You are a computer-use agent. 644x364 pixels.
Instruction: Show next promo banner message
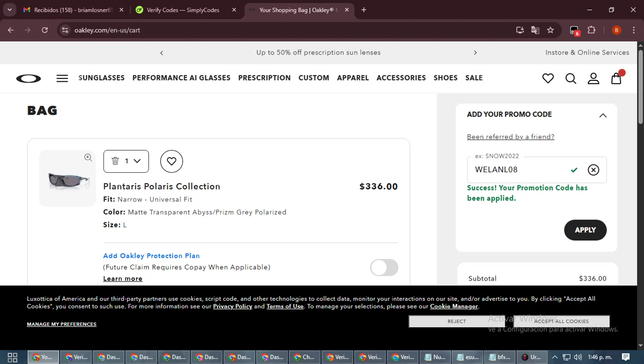pyautogui.click(x=475, y=52)
